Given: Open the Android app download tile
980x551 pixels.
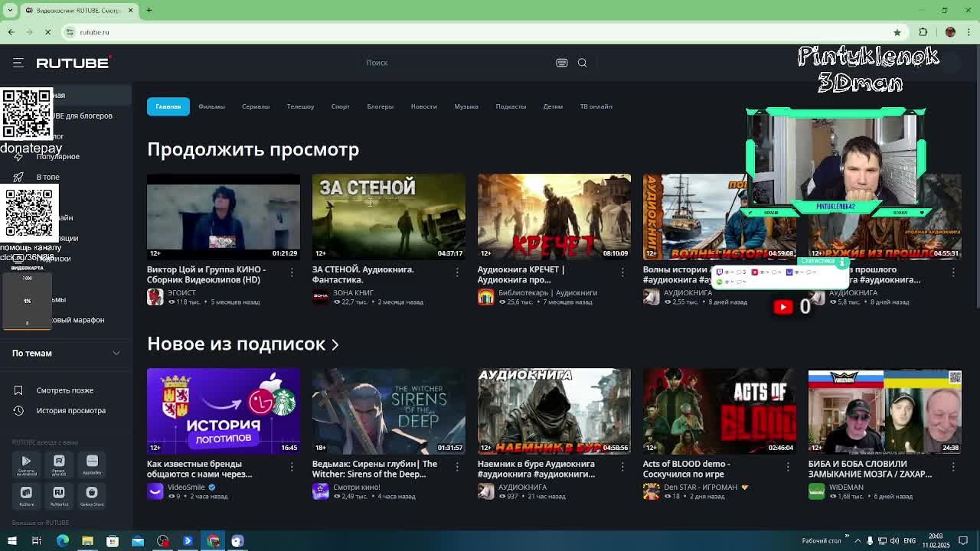Looking at the screenshot, I should click(x=26, y=464).
